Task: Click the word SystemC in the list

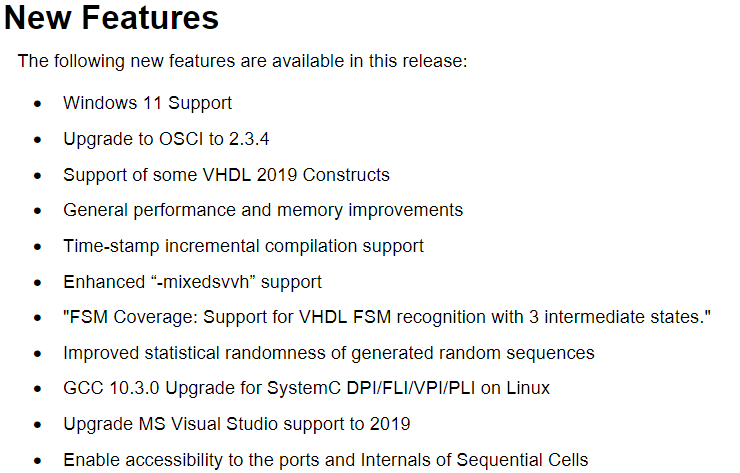Action: [304, 389]
